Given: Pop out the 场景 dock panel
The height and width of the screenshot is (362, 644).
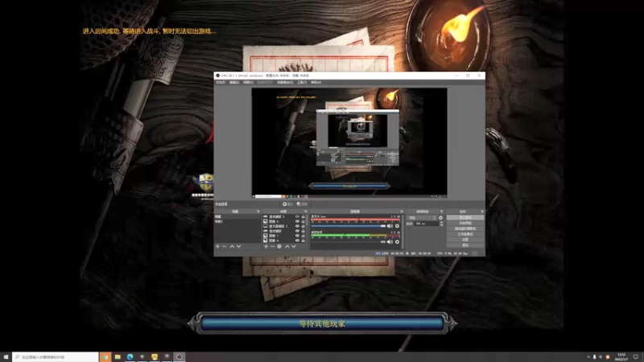Looking at the screenshot, I should pos(258,212).
